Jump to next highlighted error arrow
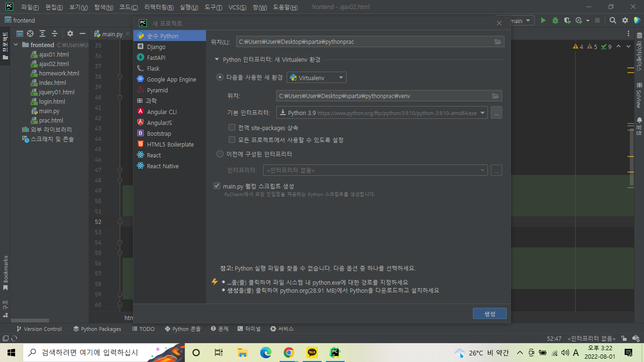Screen dimensions: 644x362 [x=629, y=47]
